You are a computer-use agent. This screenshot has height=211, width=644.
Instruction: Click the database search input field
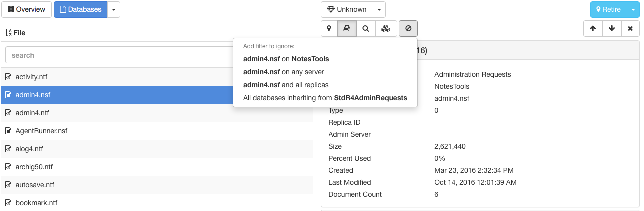[120, 55]
